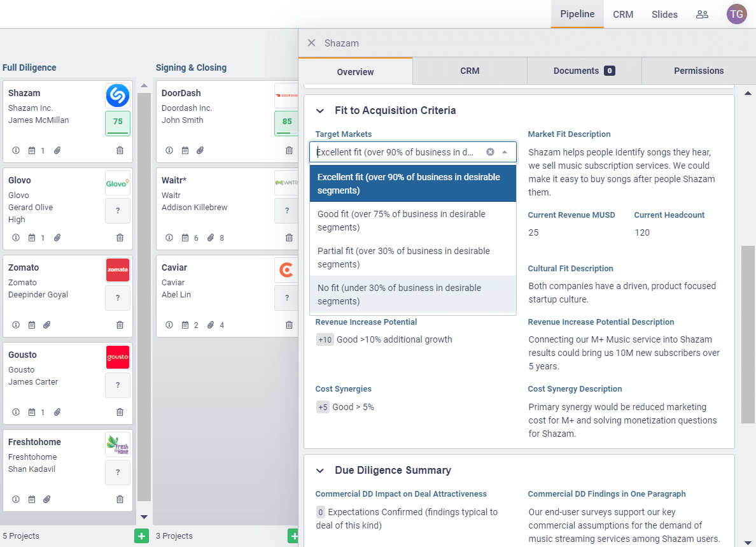Click the Market Fit Description text
Image resolution: width=756 pixels, height=547 pixels.
(x=622, y=172)
